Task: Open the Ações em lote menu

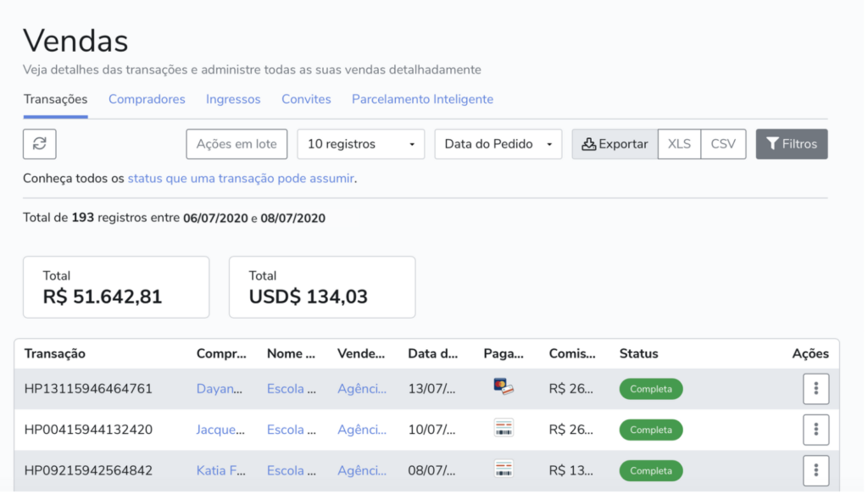Action: click(x=236, y=144)
